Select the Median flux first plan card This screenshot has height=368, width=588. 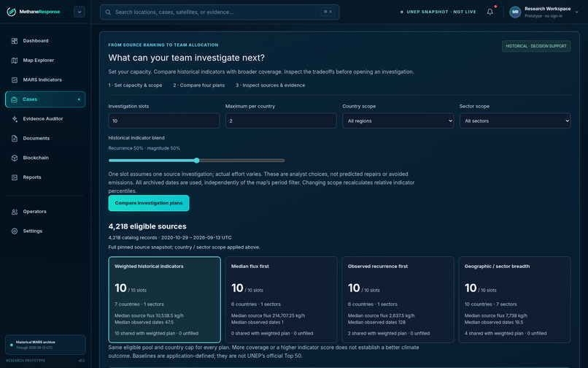[x=282, y=299]
